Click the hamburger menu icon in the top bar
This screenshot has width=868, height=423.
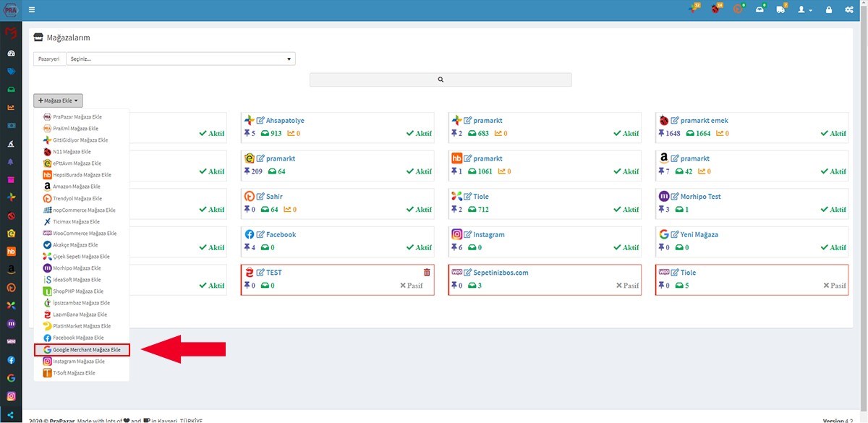click(32, 10)
